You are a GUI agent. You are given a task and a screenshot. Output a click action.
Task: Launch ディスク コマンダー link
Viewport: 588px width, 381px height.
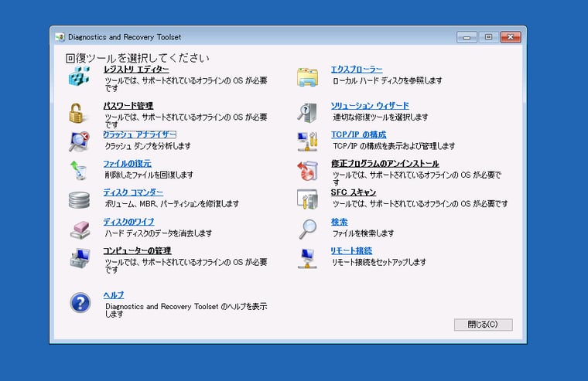pos(133,192)
